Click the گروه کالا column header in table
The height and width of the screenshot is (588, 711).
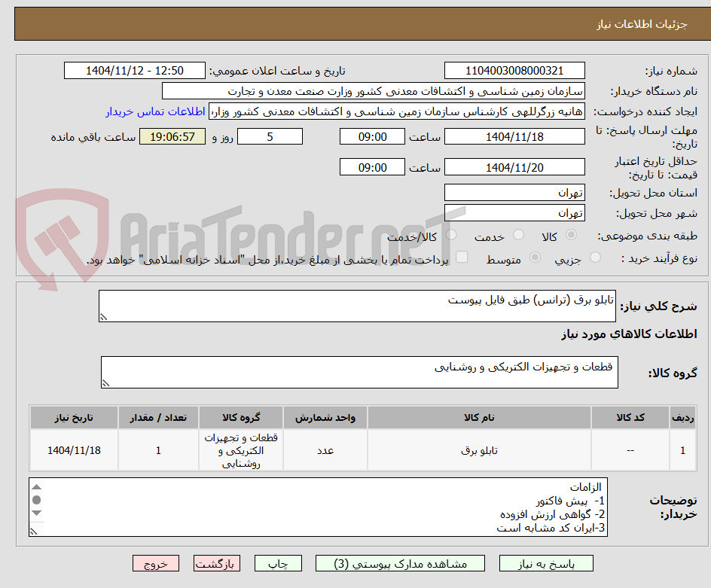pyautogui.click(x=241, y=418)
